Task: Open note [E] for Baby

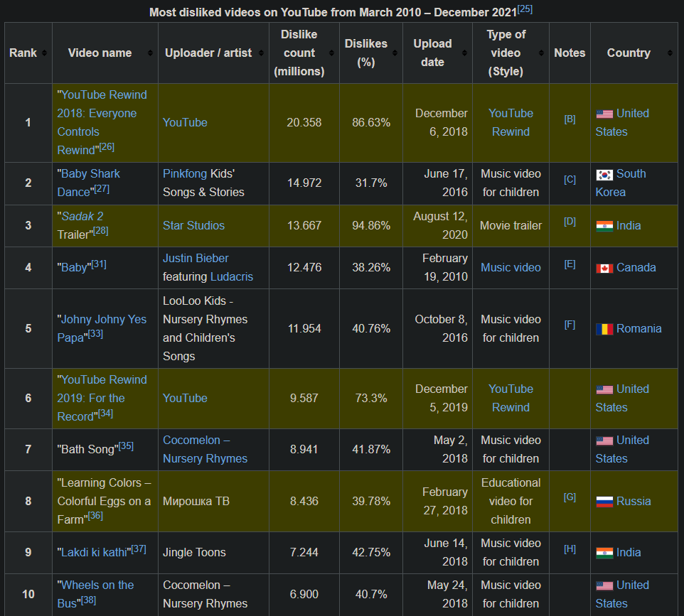Action: pyautogui.click(x=570, y=264)
